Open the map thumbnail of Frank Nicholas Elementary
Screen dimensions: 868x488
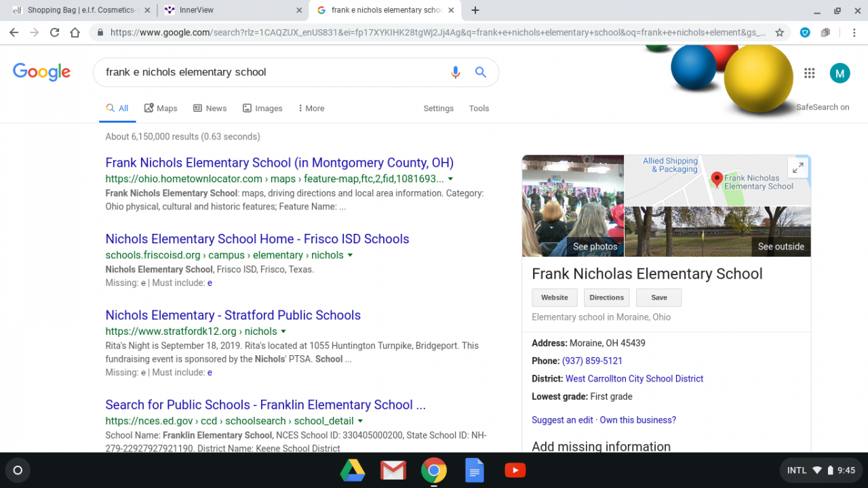tap(717, 180)
